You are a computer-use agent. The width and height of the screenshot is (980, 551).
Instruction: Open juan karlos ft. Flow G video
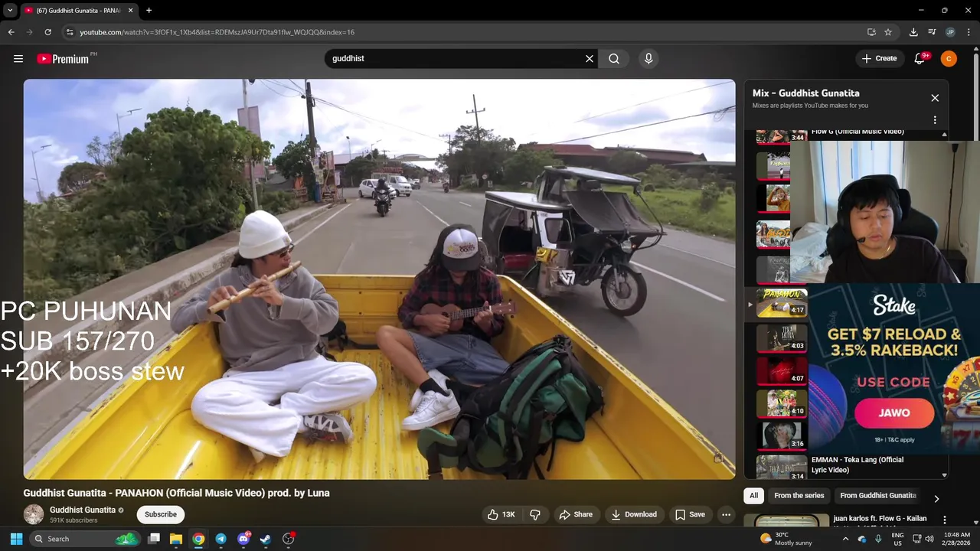[x=880, y=518]
